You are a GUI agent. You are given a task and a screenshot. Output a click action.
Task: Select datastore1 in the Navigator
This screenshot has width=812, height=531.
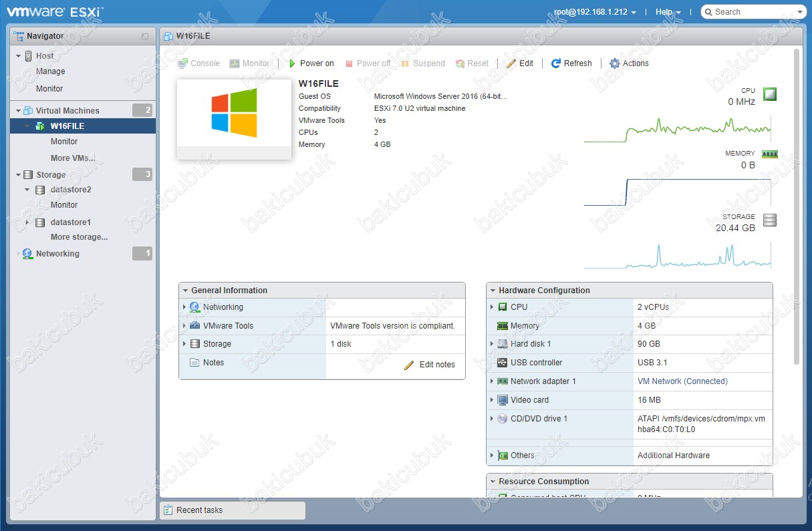coord(71,222)
